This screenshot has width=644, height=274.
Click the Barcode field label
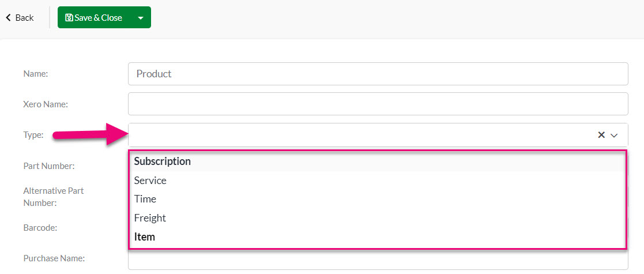[x=40, y=228]
